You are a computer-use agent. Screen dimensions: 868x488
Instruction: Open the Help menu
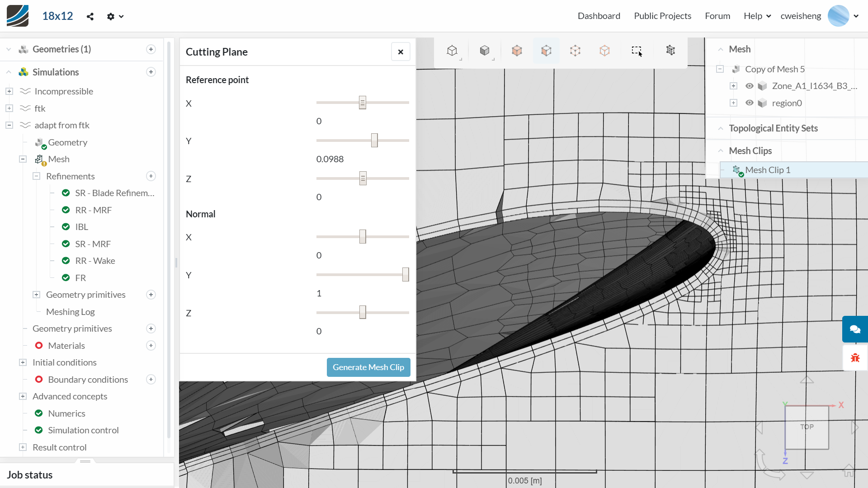pyautogui.click(x=757, y=16)
